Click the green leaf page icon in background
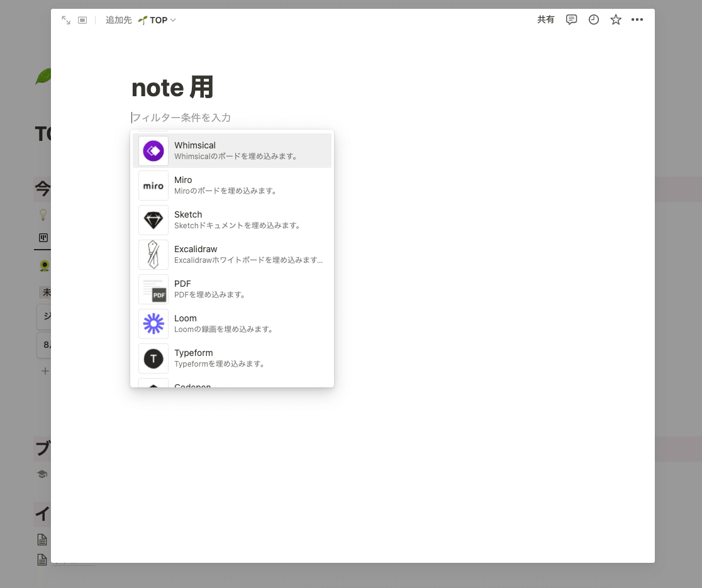Screen dimensions: 702x588 point(43,77)
